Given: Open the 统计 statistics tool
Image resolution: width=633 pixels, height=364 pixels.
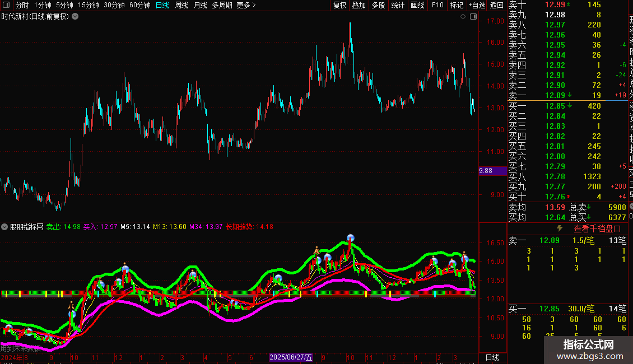Looking at the screenshot, I should pyautogui.click(x=398, y=5).
